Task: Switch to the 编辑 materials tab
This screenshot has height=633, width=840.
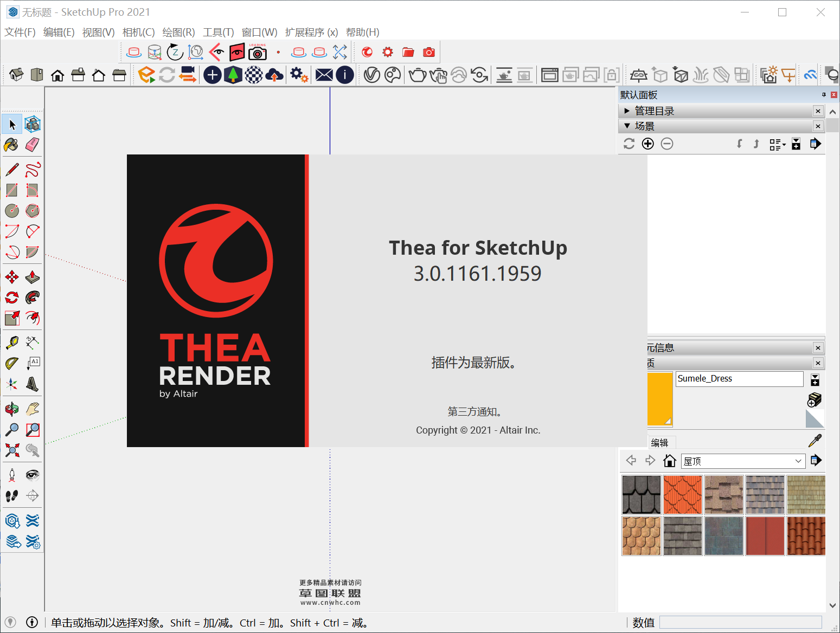Action: [660, 443]
